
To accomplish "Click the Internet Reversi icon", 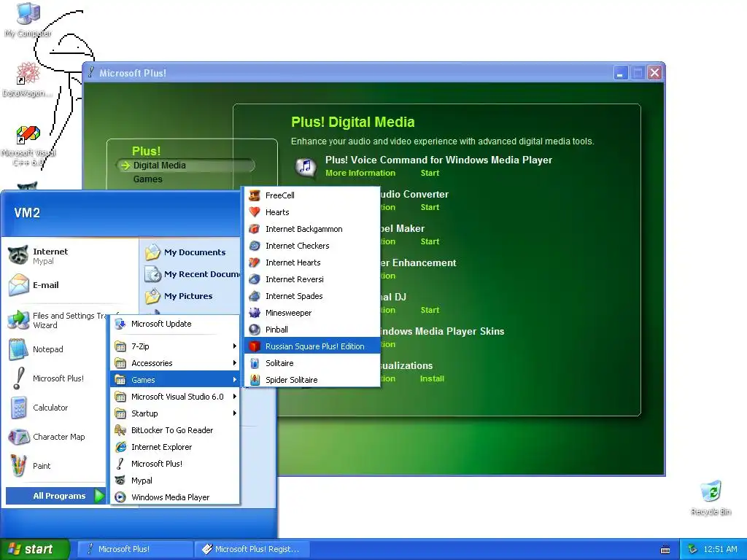I will click(x=255, y=279).
